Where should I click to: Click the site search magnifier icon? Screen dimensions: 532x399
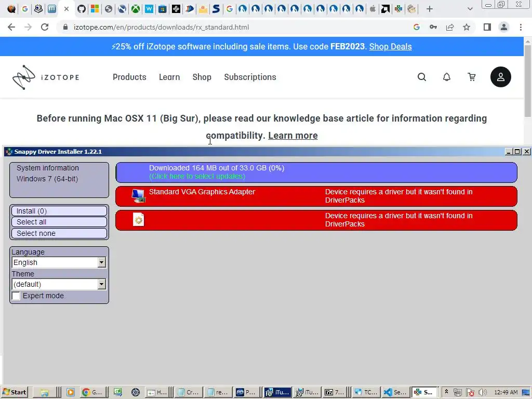pyautogui.click(x=422, y=77)
